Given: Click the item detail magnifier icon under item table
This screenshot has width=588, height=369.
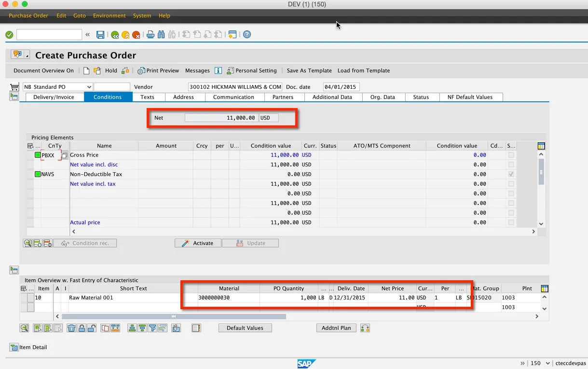Looking at the screenshot, I should [x=24, y=328].
